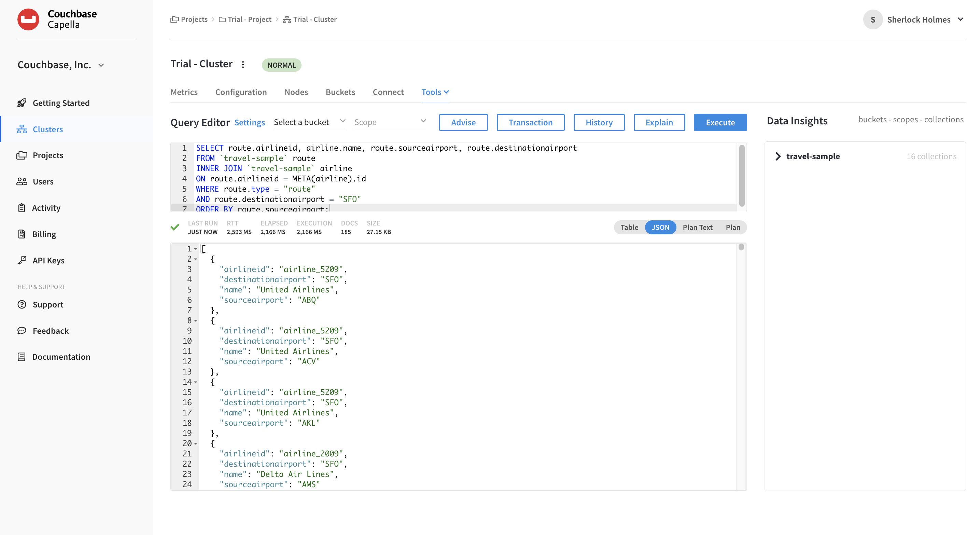The width and height of the screenshot is (980, 535).
Task: Go to the API Keys page
Action: point(48,260)
